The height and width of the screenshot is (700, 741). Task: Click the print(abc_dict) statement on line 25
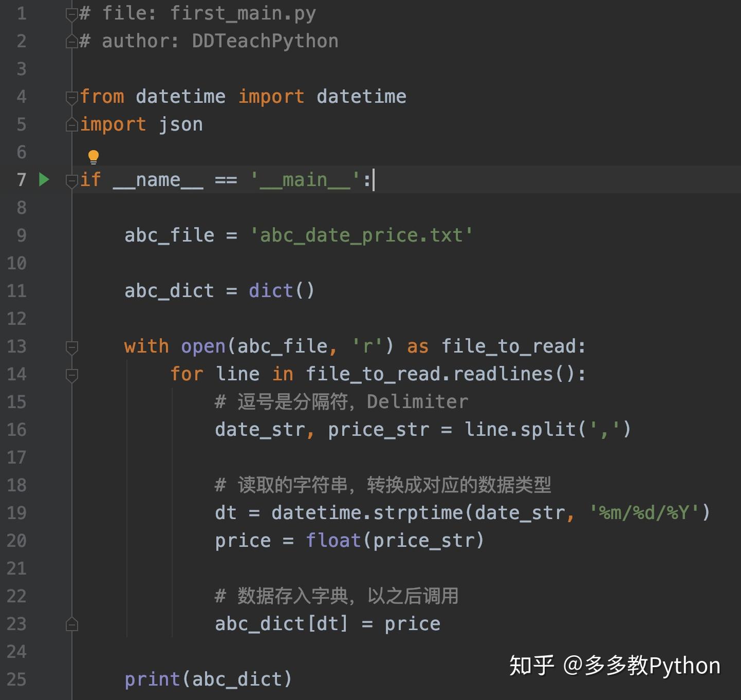pos(208,679)
